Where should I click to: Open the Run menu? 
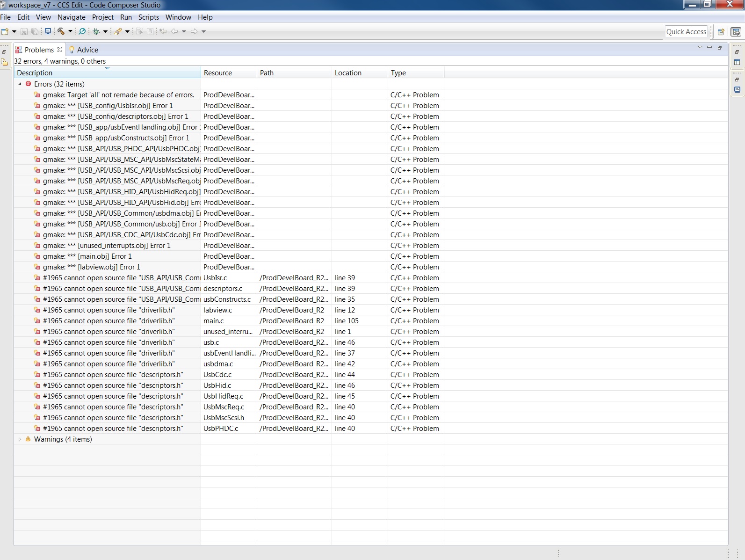point(126,17)
